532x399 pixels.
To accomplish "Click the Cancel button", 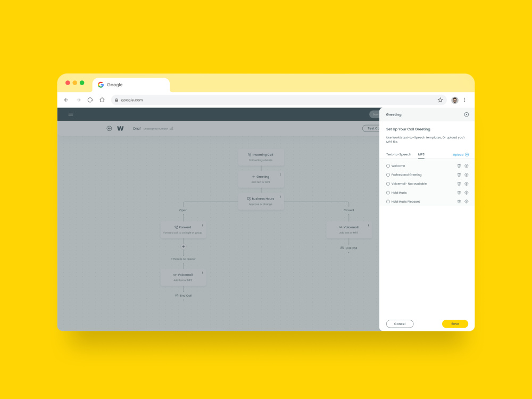I will click(x=400, y=323).
